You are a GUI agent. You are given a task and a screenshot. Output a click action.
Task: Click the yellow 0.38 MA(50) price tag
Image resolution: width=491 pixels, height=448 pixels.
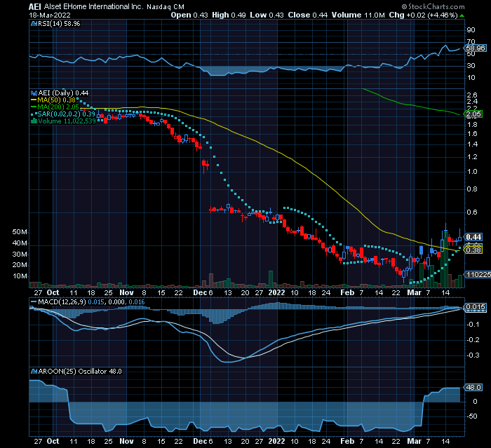[x=473, y=250]
